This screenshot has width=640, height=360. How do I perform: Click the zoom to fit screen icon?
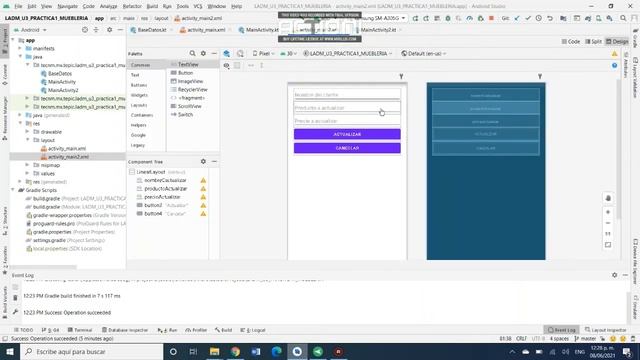tap(608, 245)
